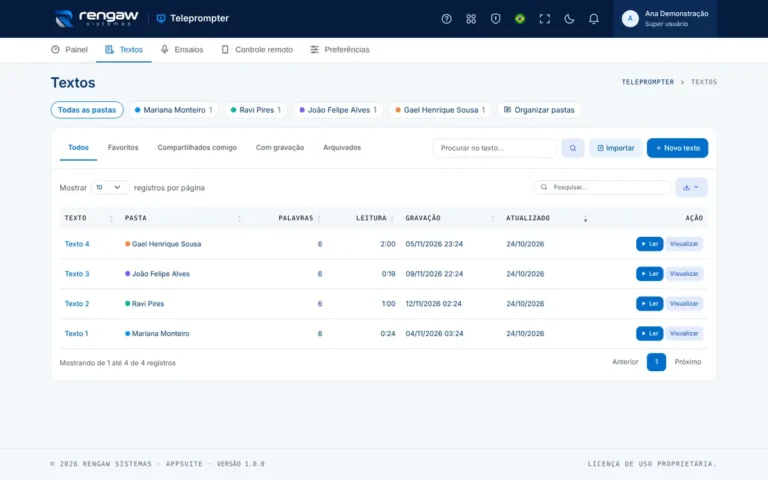
Task: Click TELEPROMPTER breadcrumb link
Action: tap(648, 82)
